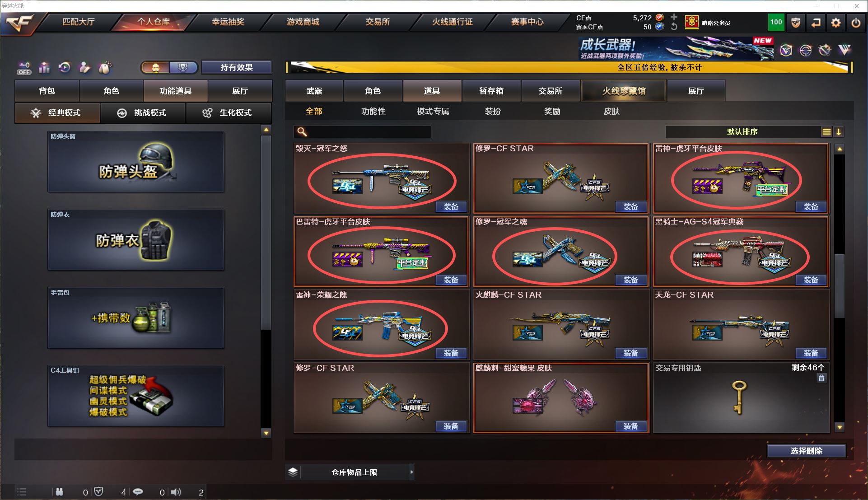The image size is (868, 500).
Task: Click the 选择删除 button
Action: coord(806,451)
